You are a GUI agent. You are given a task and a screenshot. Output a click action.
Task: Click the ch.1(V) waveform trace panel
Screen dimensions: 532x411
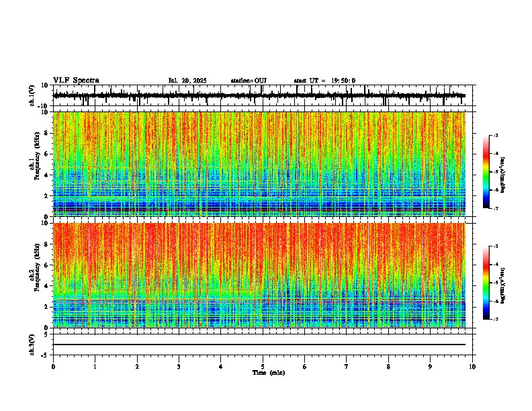[x=263, y=95]
